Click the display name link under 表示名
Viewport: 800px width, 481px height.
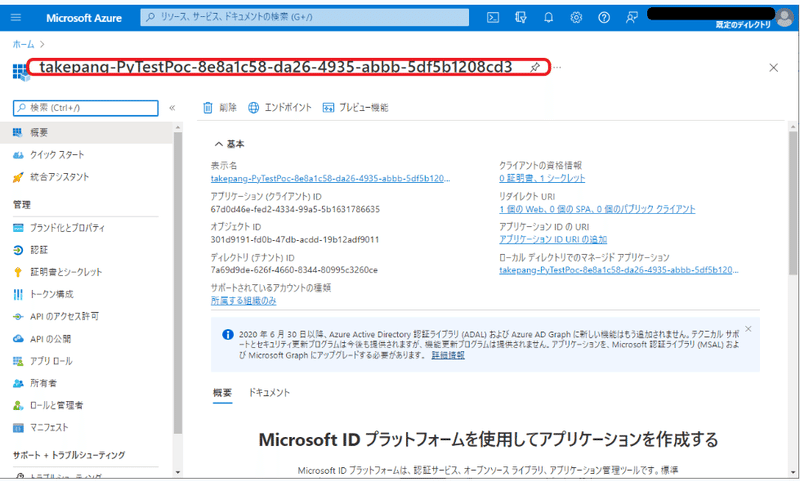tap(330, 179)
